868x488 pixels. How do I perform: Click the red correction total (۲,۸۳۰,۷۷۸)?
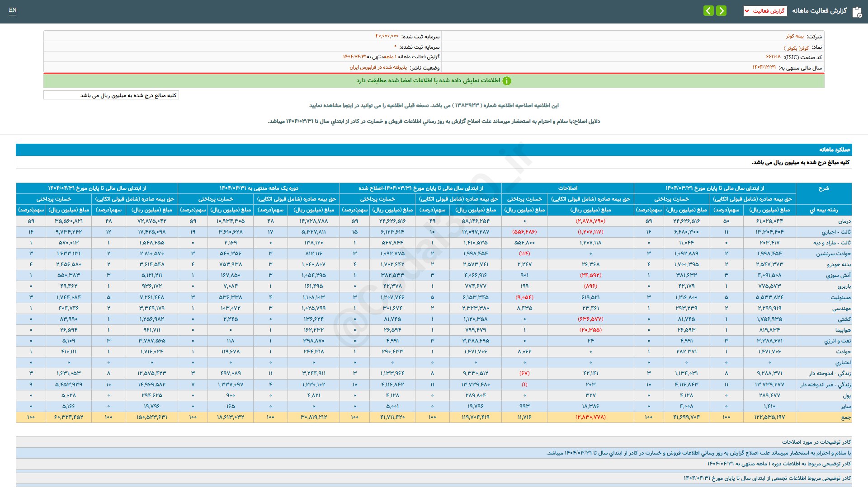(x=590, y=417)
